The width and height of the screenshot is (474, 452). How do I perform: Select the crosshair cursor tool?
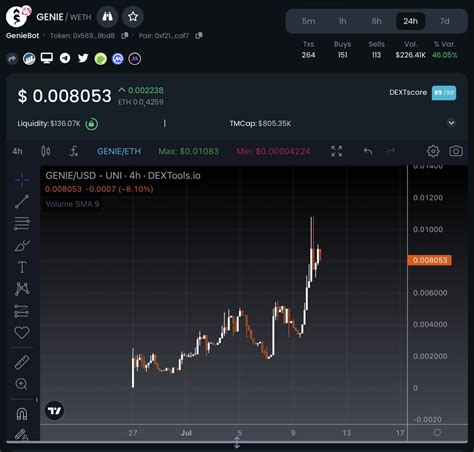tap(22, 180)
